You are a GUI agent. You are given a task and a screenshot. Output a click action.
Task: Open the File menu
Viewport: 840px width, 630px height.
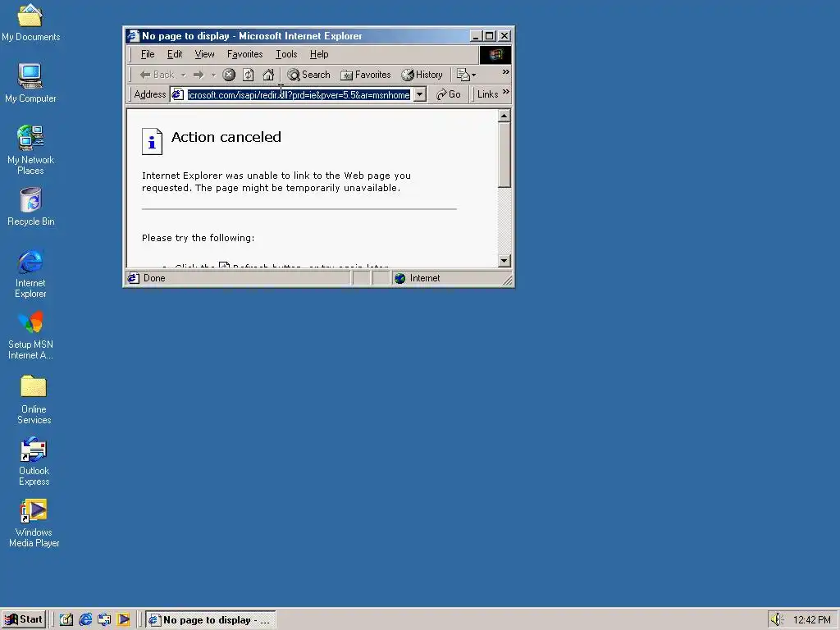(x=148, y=54)
